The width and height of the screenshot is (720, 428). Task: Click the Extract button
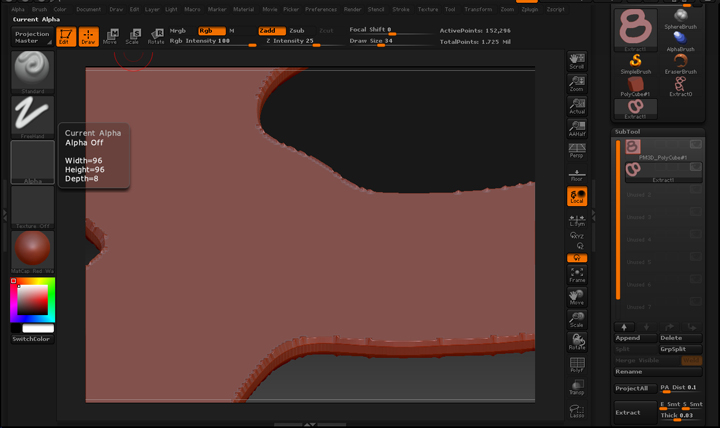(x=636, y=412)
